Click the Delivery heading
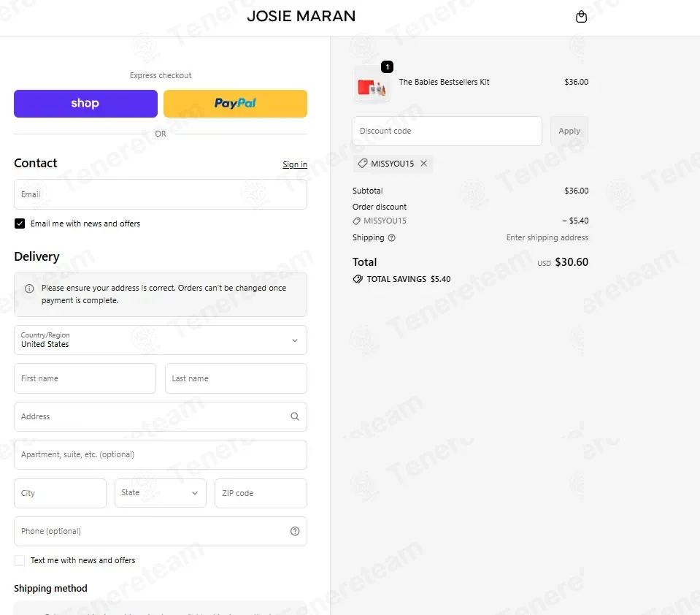Viewport: 700px width, 615px height. click(36, 256)
